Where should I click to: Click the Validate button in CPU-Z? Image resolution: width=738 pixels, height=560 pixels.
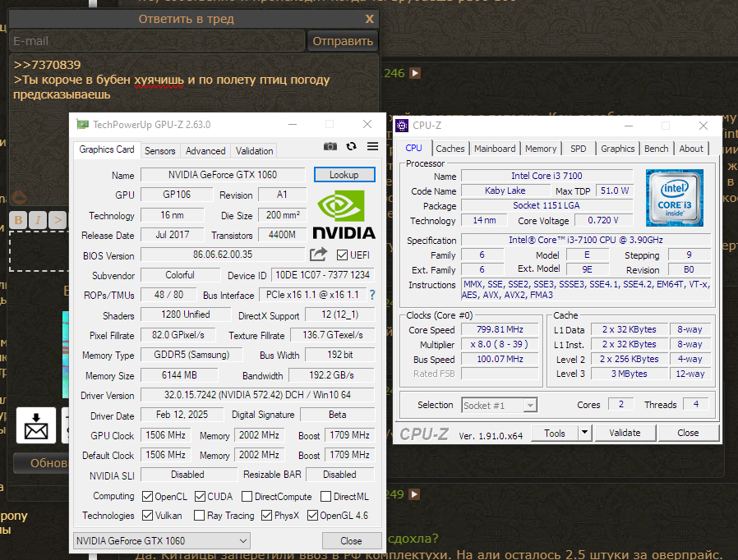pos(625,433)
